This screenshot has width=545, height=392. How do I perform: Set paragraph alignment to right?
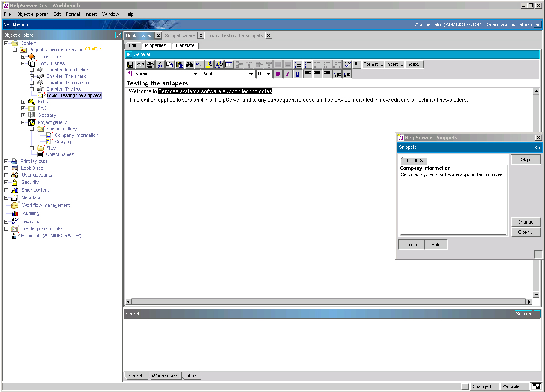coord(327,74)
